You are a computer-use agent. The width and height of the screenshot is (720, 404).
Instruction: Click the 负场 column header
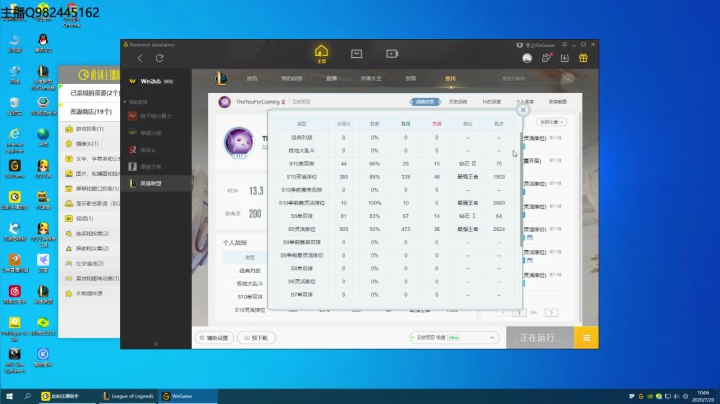pos(437,124)
